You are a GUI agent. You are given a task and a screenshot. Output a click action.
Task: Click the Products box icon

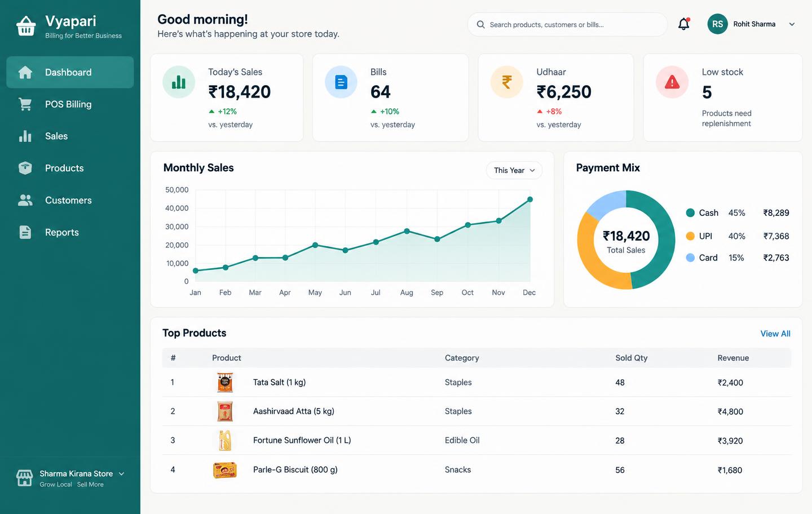click(x=25, y=168)
